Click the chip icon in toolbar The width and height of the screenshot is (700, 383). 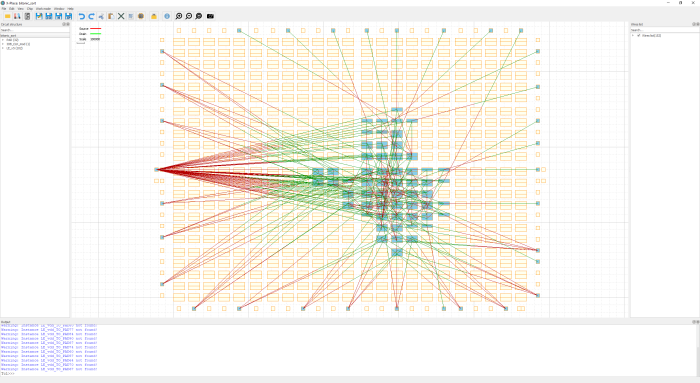click(141, 16)
